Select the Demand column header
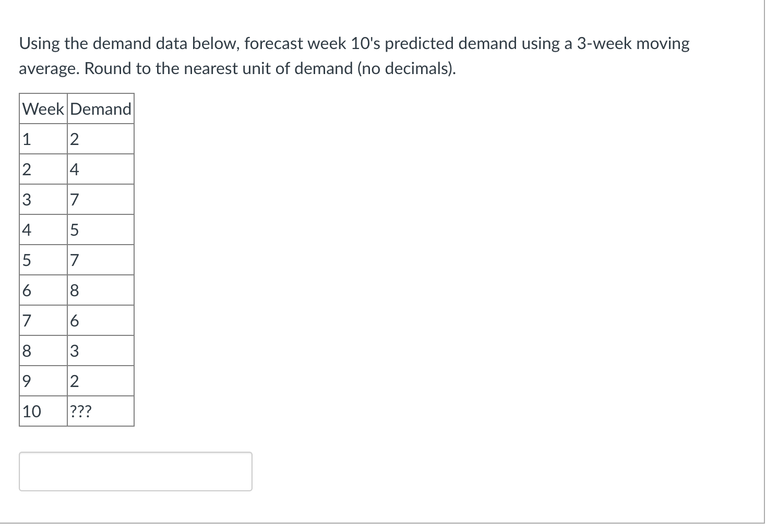Viewport: 766px width, 532px height. point(100,108)
